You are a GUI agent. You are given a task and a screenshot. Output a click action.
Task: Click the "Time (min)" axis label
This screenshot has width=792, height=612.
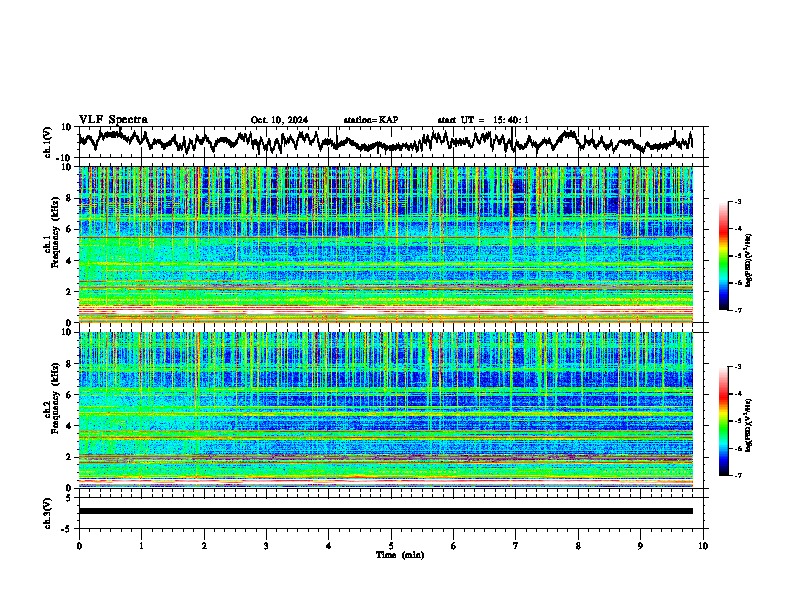400,555
